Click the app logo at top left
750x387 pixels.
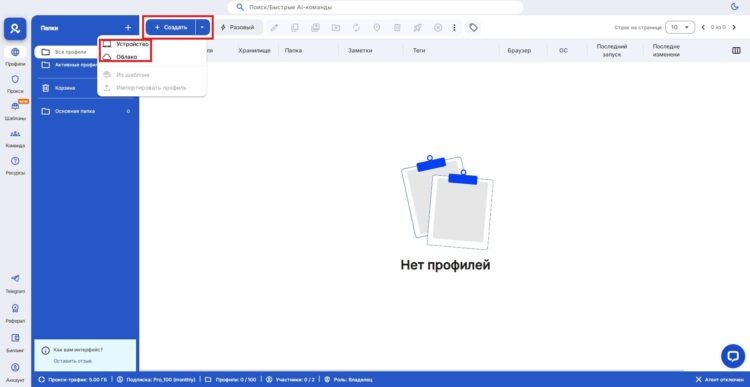click(x=15, y=29)
